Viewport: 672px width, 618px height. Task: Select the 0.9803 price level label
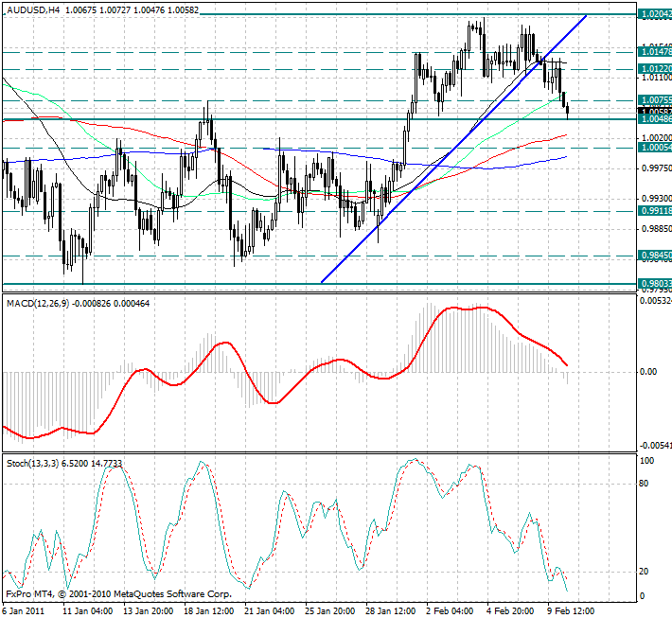655,284
